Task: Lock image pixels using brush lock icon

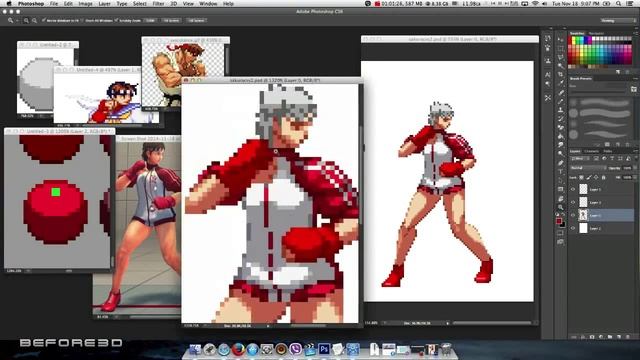Action: pos(589,178)
